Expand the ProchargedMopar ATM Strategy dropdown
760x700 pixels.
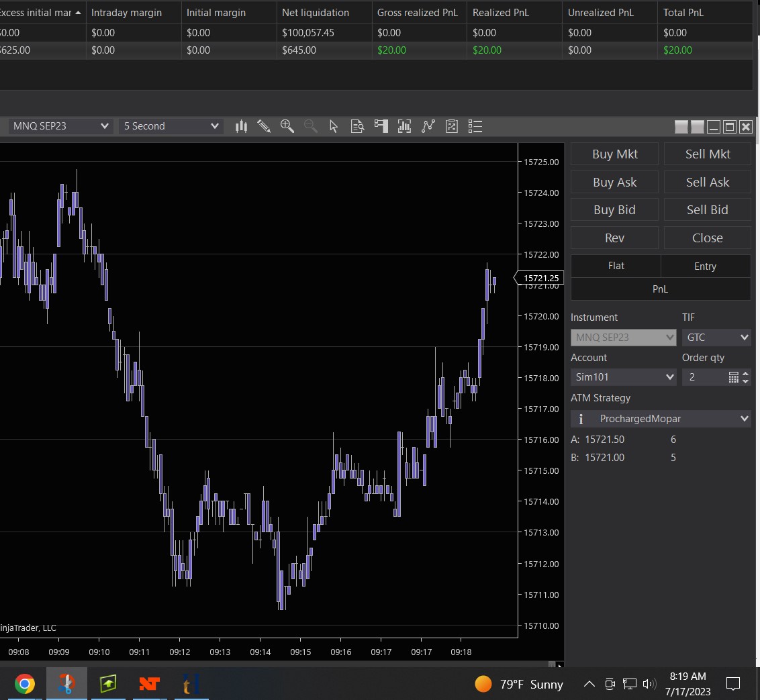pyautogui.click(x=661, y=419)
